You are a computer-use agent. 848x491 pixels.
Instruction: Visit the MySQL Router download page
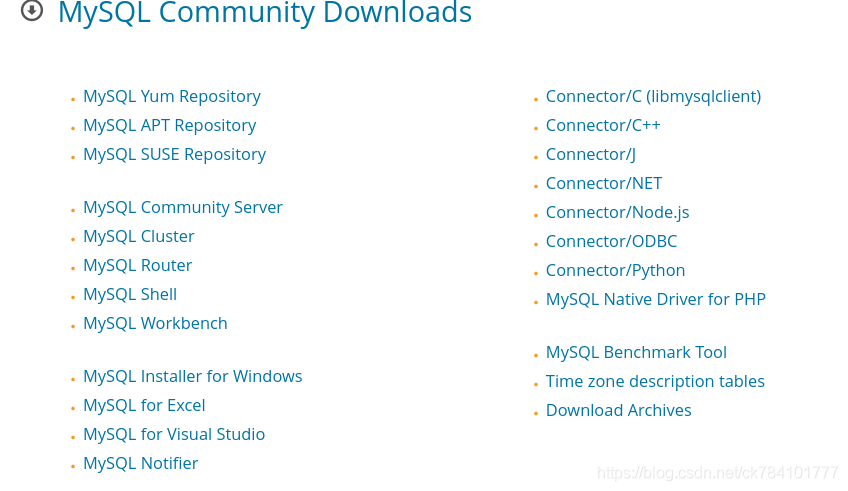point(137,266)
